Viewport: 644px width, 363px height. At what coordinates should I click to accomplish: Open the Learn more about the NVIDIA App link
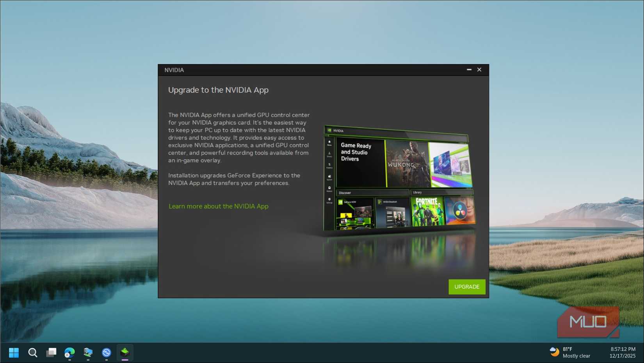(218, 206)
